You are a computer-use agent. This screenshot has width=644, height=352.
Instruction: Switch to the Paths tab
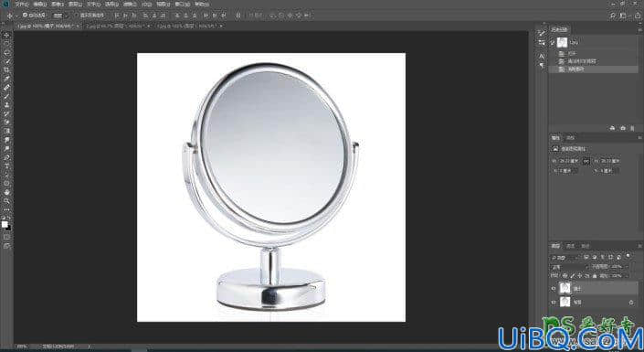[x=585, y=246]
